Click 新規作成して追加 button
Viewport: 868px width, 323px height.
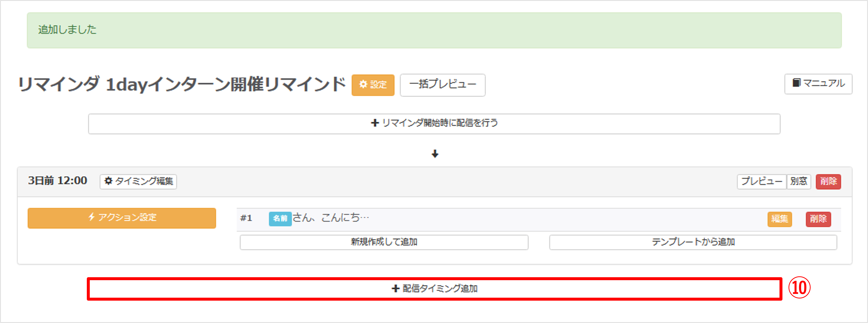pos(384,242)
